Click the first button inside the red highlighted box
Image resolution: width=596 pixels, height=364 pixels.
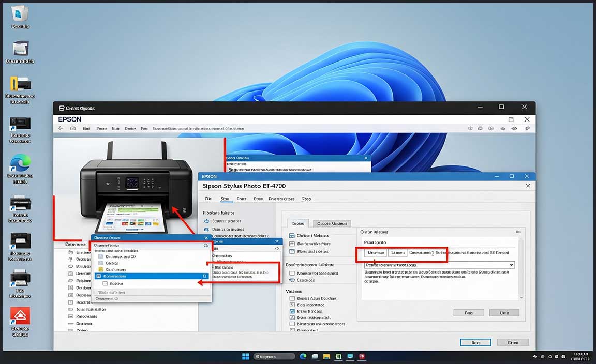point(376,253)
